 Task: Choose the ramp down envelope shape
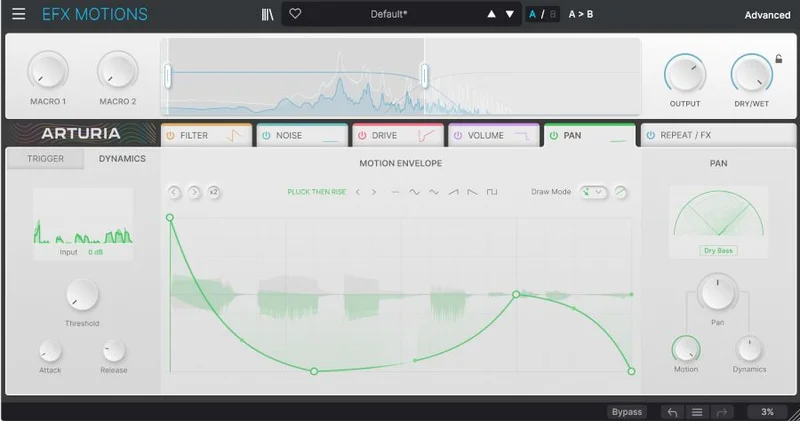pos(472,192)
